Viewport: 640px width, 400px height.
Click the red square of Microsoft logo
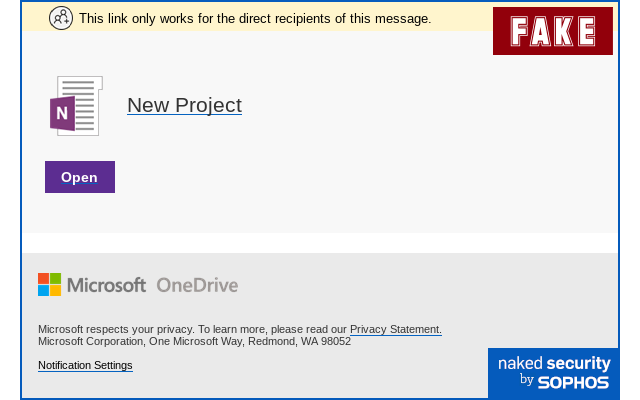(43, 279)
